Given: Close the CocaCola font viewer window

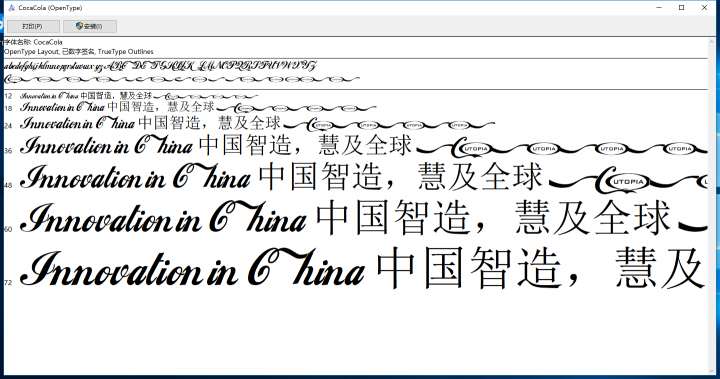Looking at the screenshot, I should click(x=704, y=8).
